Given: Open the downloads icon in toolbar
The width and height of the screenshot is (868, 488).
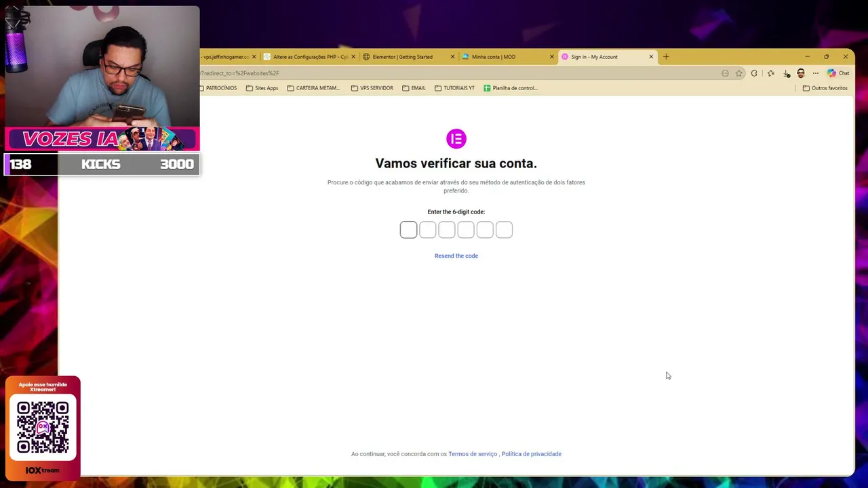Looking at the screenshot, I should coord(786,73).
